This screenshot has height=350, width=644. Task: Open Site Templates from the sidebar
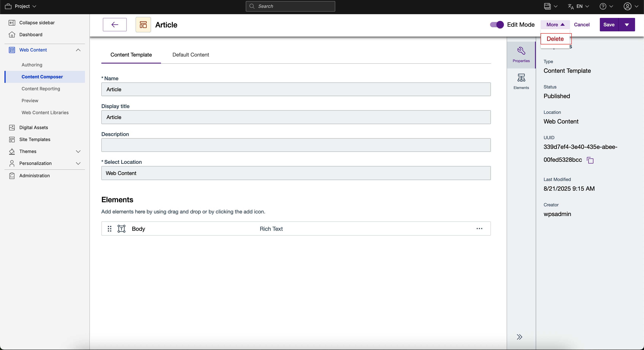pyautogui.click(x=35, y=139)
